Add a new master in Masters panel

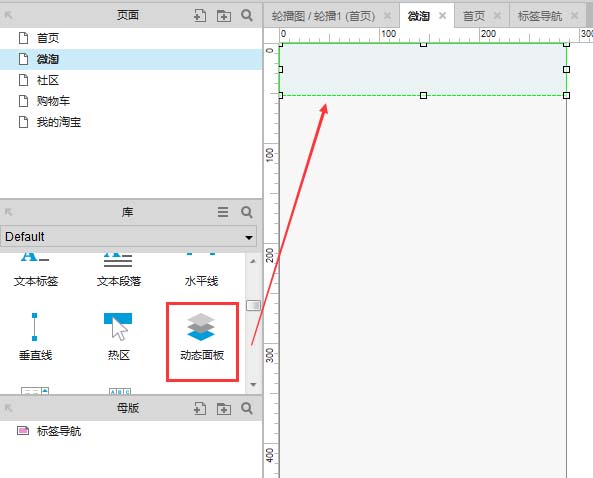(200, 408)
